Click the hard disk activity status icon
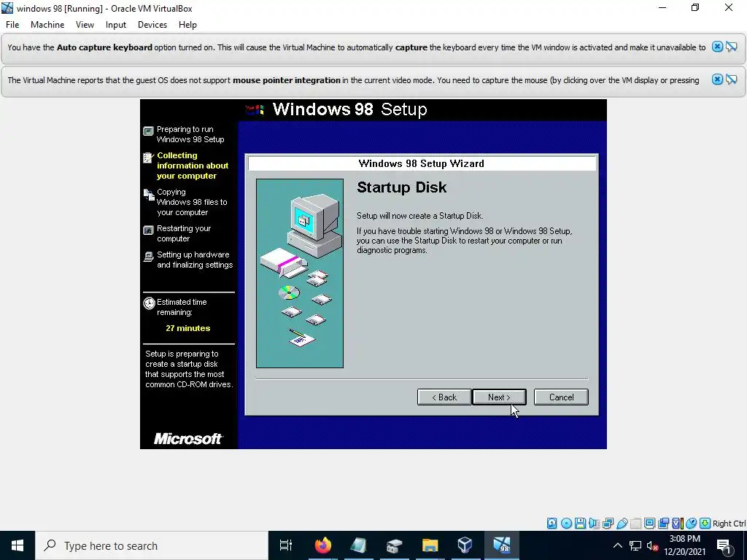Image resolution: width=747 pixels, height=560 pixels. (x=551, y=524)
